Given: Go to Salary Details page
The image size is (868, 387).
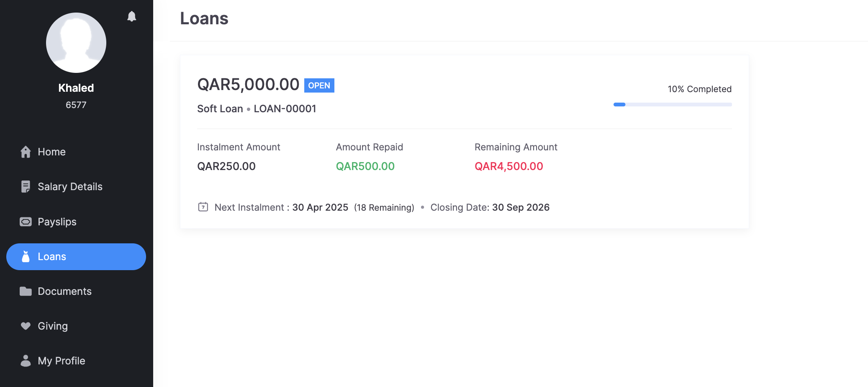Looking at the screenshot, I should click(x=70, y=186).
